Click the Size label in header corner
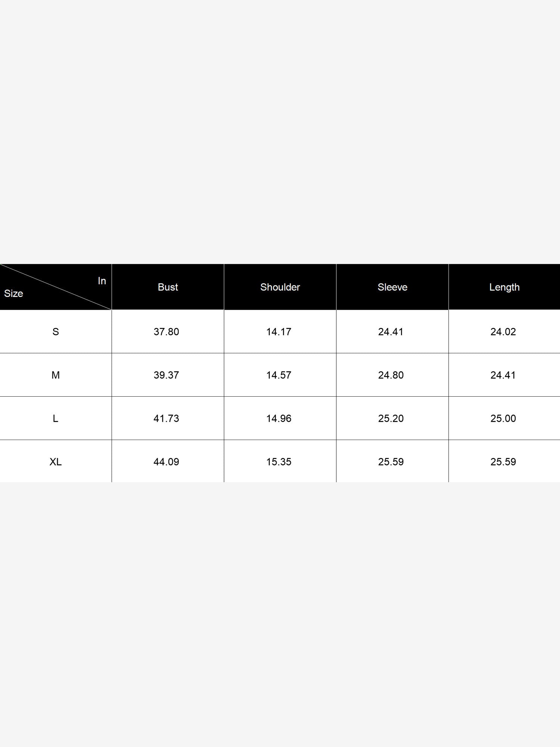 13,294
